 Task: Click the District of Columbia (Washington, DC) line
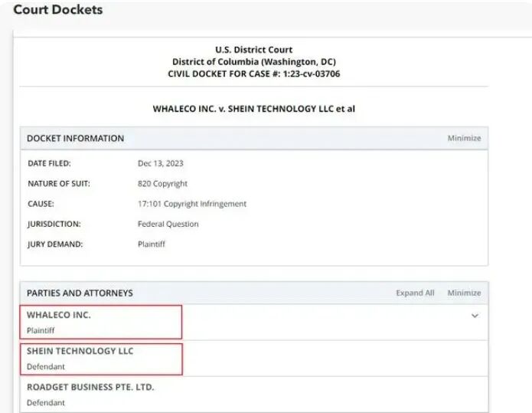tap(254, 62)
